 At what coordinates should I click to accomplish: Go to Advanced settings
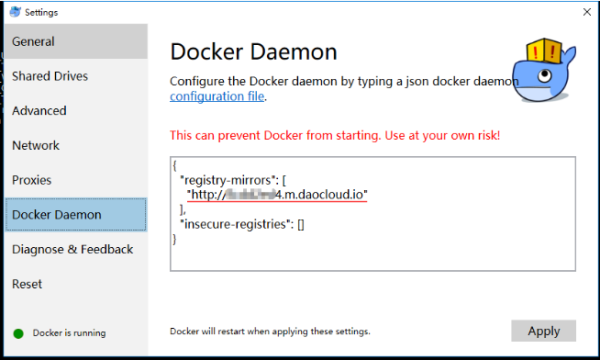[x=76, y=111]
